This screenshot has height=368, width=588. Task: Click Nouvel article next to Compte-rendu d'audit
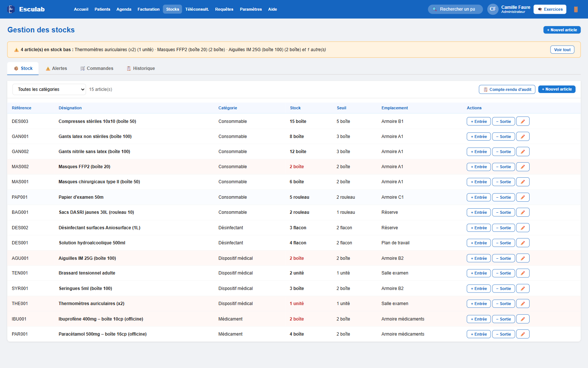click(557, 89)
